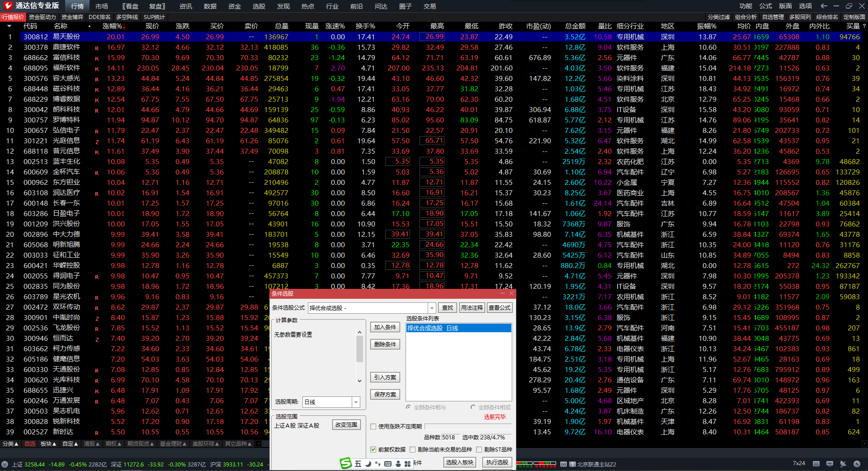
Task: Click the satellite dish connection icon
Action: [x=843, y=464]
